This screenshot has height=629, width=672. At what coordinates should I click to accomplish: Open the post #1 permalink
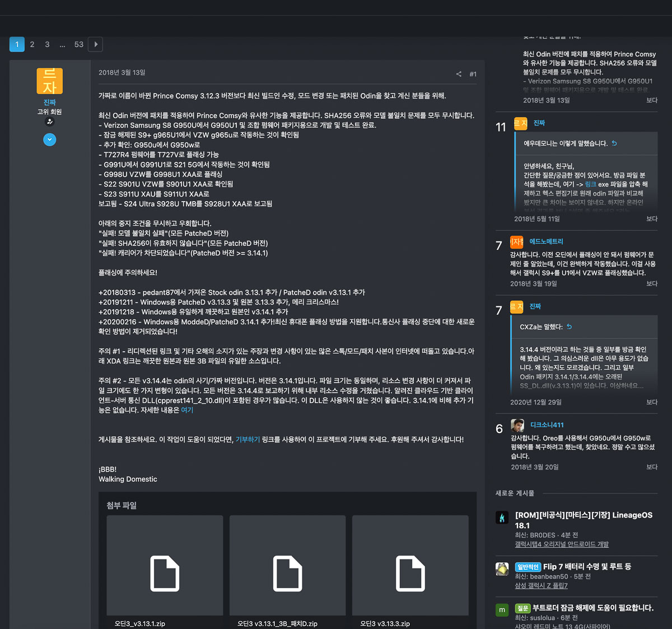473,74
